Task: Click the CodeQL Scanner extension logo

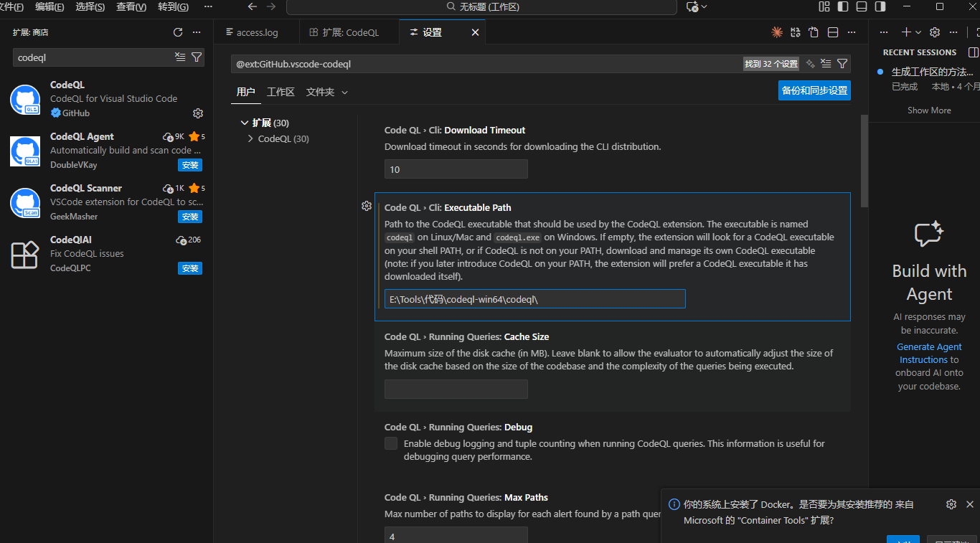Action: click(25, 203)
